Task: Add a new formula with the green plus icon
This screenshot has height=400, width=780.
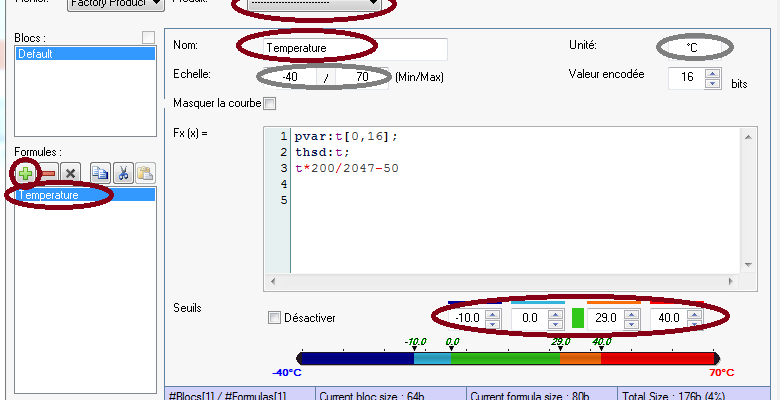Action: 26,173
